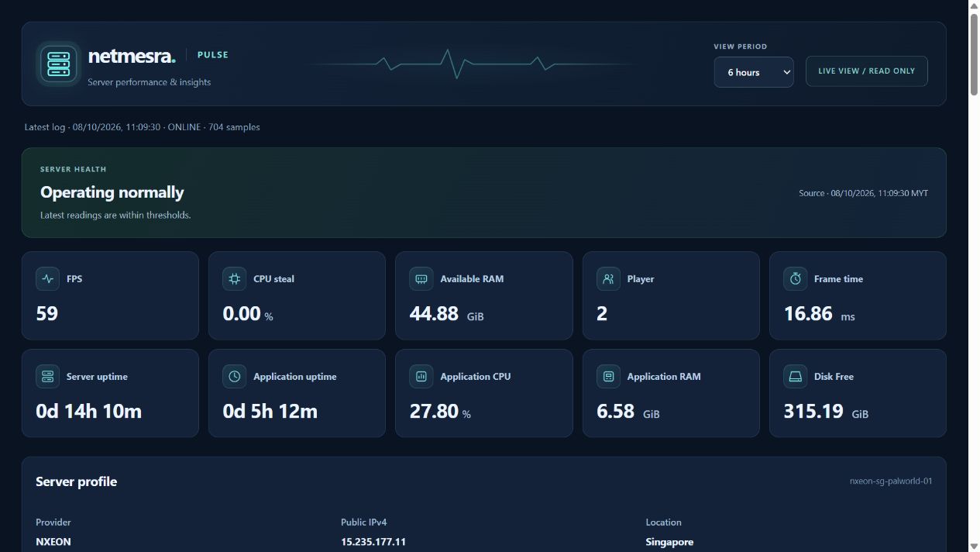Click the Player count value 2
The height and width of the screenshot is (552, 980).
pos(602,313)
